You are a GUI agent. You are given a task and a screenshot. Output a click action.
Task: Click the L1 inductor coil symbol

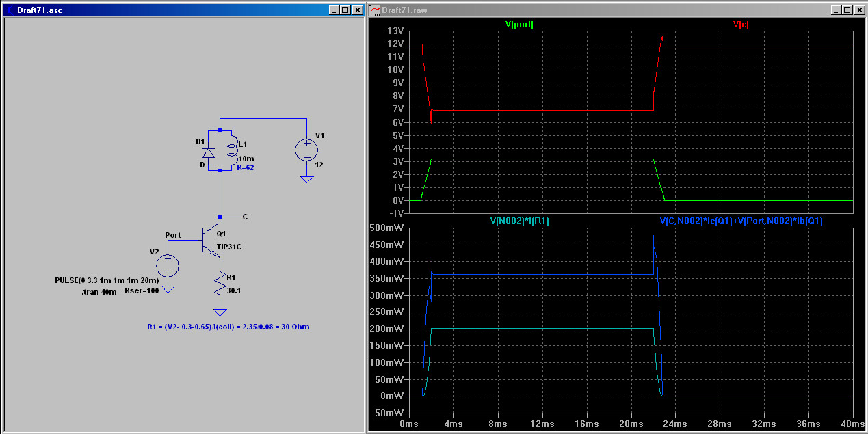(x=233, y=150)
